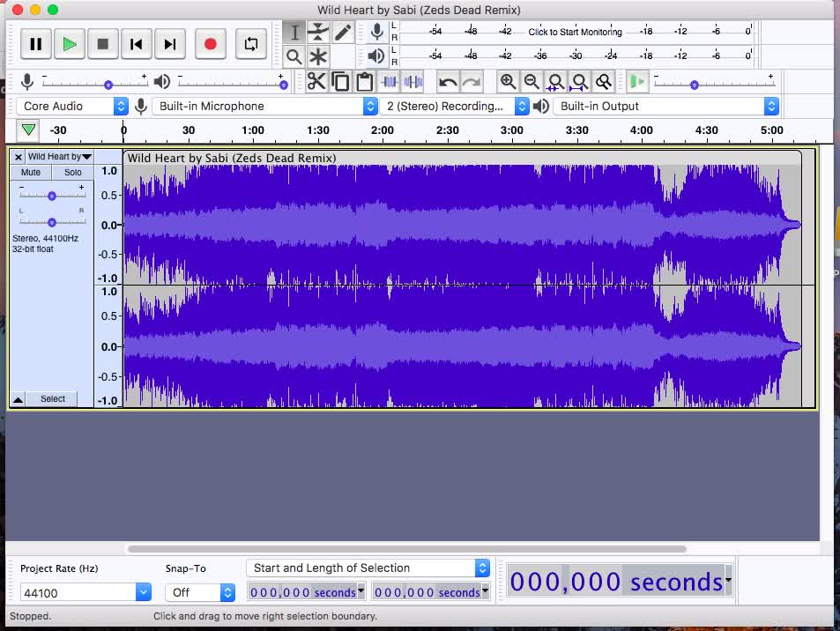Open the Wild Heart track name menu
This screenshot has height=631, width=840.
pyautogui.click(x=59, y=157)
